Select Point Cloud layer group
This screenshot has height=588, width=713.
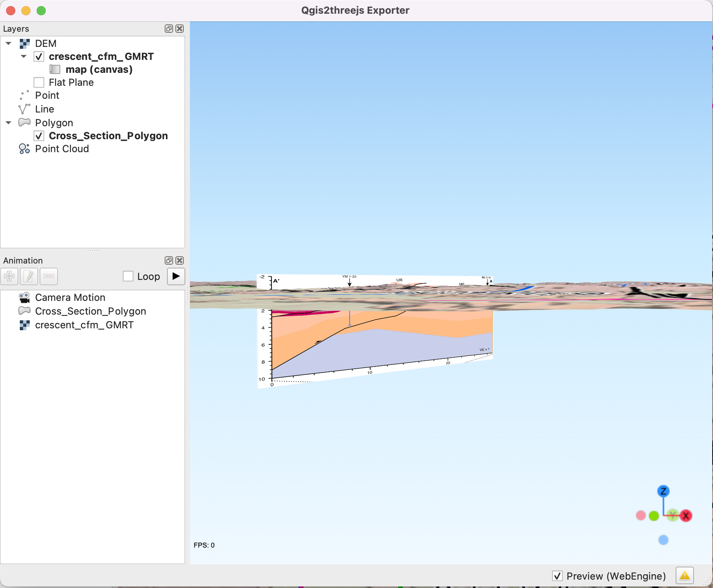[x=62, y=149]
